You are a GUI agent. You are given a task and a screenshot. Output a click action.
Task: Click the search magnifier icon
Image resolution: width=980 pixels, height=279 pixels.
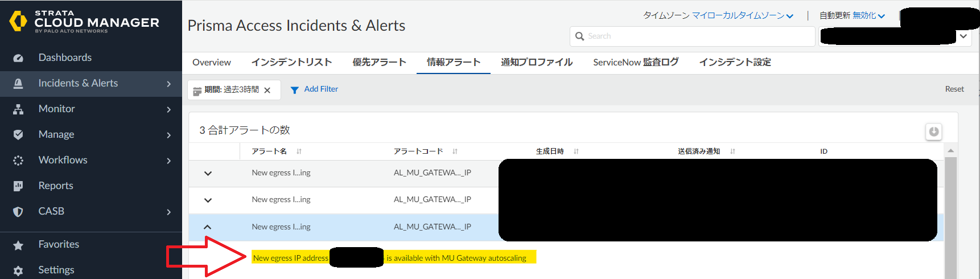pos(580,36)
